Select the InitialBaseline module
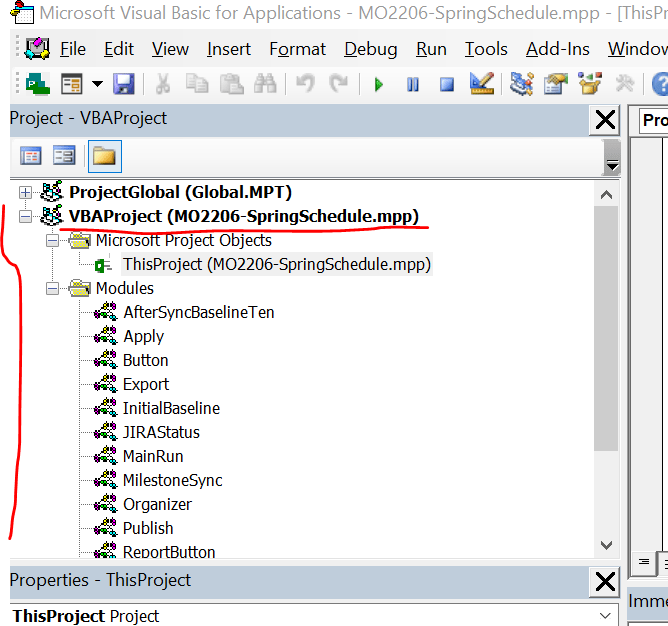 [x=171, y=408]
